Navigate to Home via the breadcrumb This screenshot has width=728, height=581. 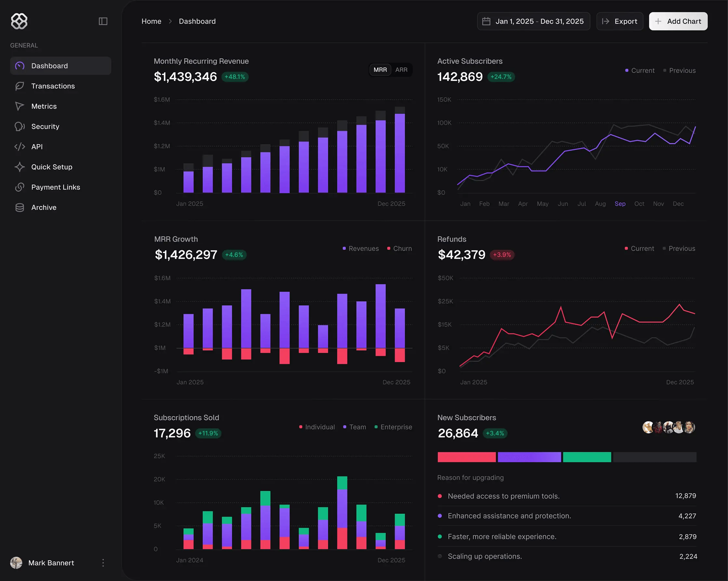coord(151,21)
